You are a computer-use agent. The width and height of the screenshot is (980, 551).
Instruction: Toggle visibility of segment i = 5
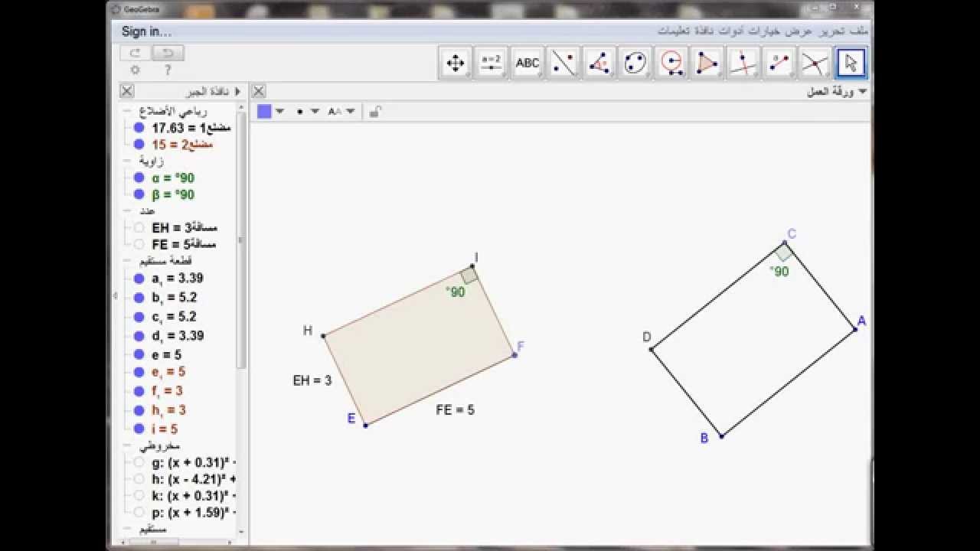[139, 429]
